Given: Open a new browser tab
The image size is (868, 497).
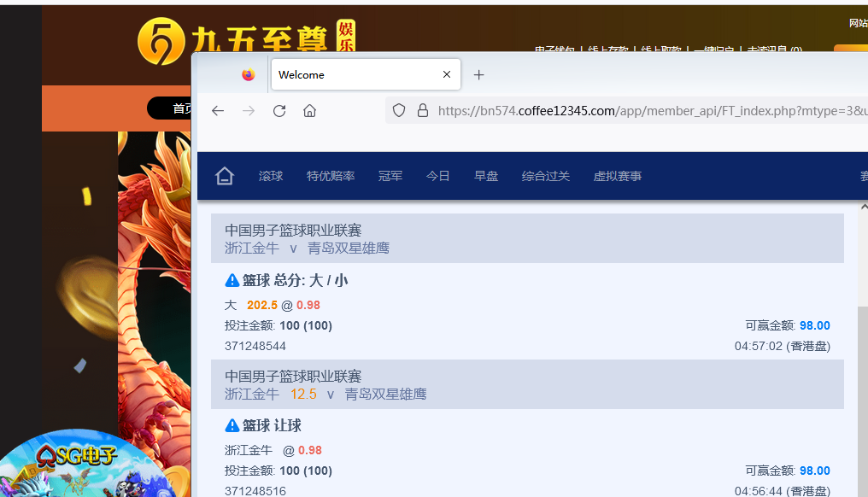Looking at the screenshot, I should [478, 74].
